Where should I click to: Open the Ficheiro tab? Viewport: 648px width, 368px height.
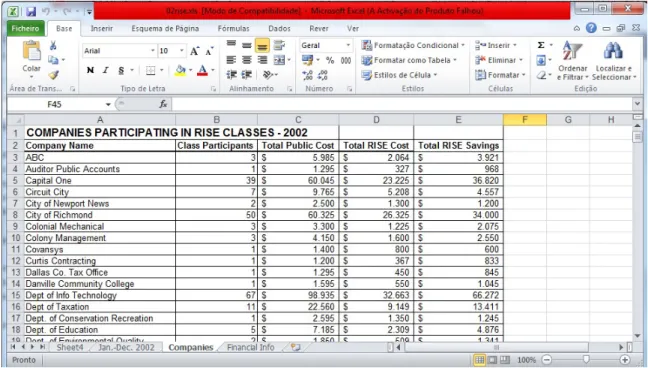[x=25, y=29]
